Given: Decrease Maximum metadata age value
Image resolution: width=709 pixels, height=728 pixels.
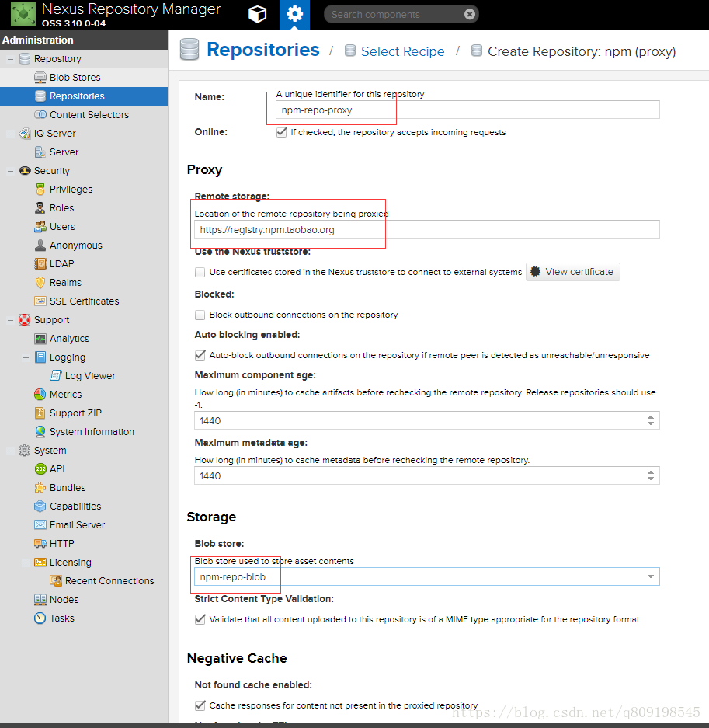Looking at the screenshot, I should pyautogui.click(x=651, y=479).
